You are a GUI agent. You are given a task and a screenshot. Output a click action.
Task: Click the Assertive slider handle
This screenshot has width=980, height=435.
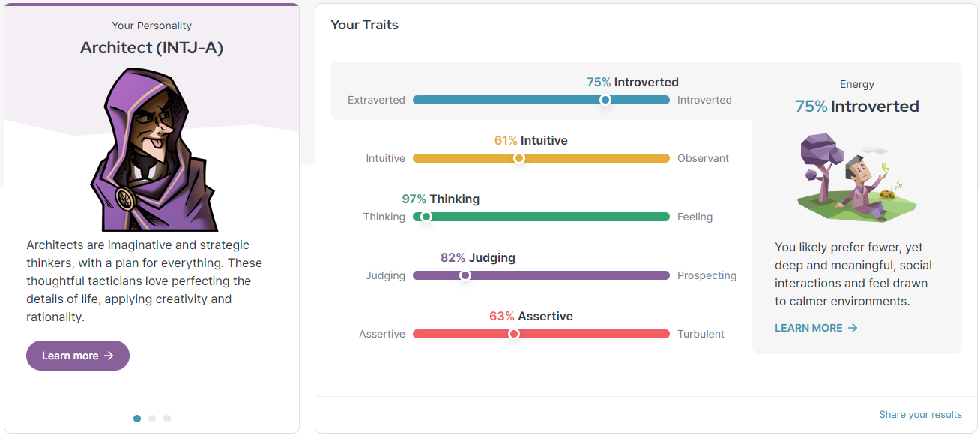point(514,334)
